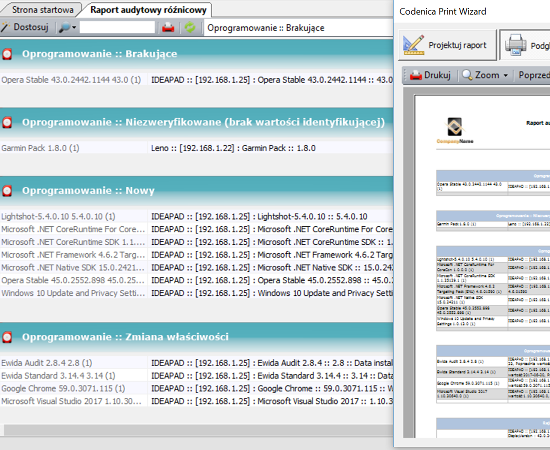550x450 pixels.
Task: Click the Poprzednia page button in Print Wizard
Action: (x=534, y=75)
